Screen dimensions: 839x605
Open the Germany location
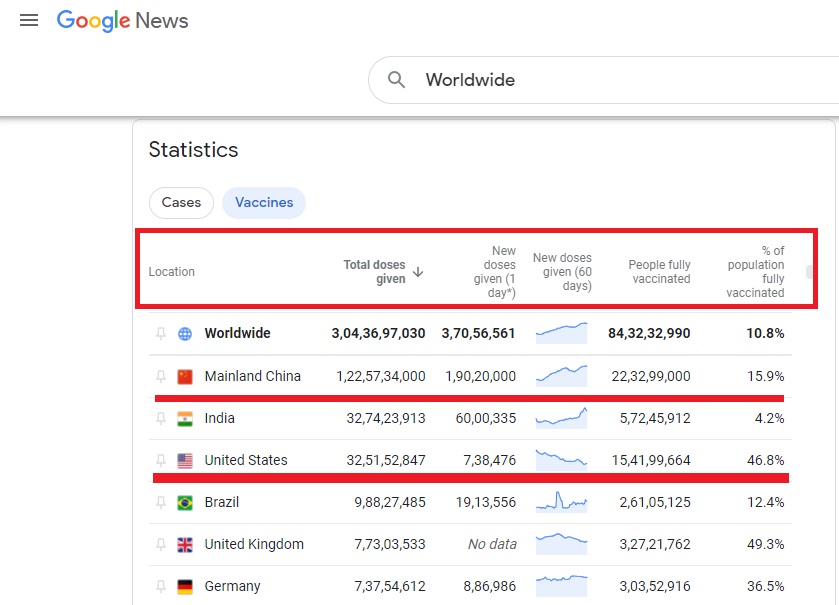pyautogui.click(x=232, y=586)
